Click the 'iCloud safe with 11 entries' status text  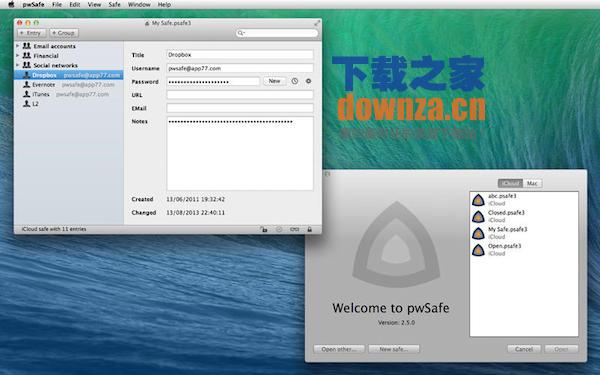coord(54,229)
